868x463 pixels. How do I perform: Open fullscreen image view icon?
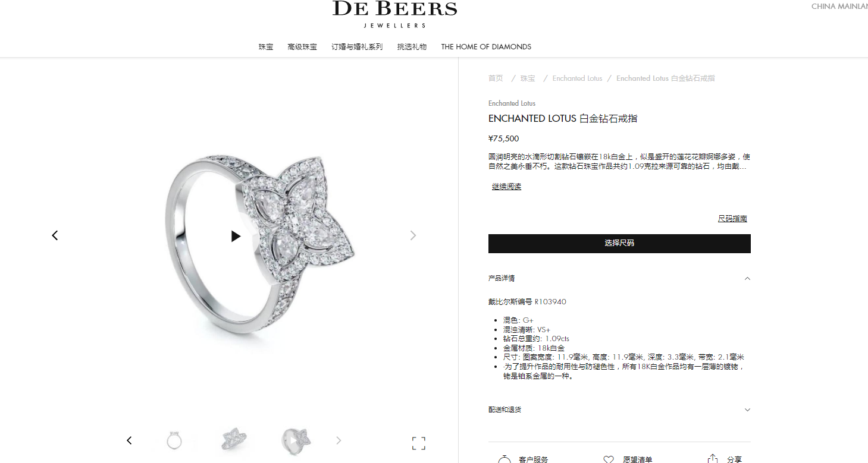[x=419, y=443]
